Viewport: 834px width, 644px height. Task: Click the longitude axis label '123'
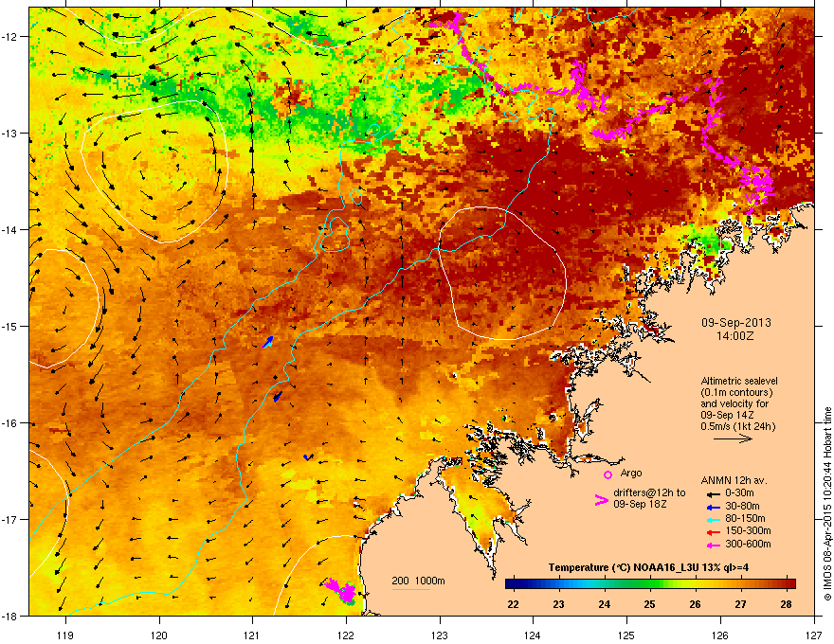coord(440,635)
